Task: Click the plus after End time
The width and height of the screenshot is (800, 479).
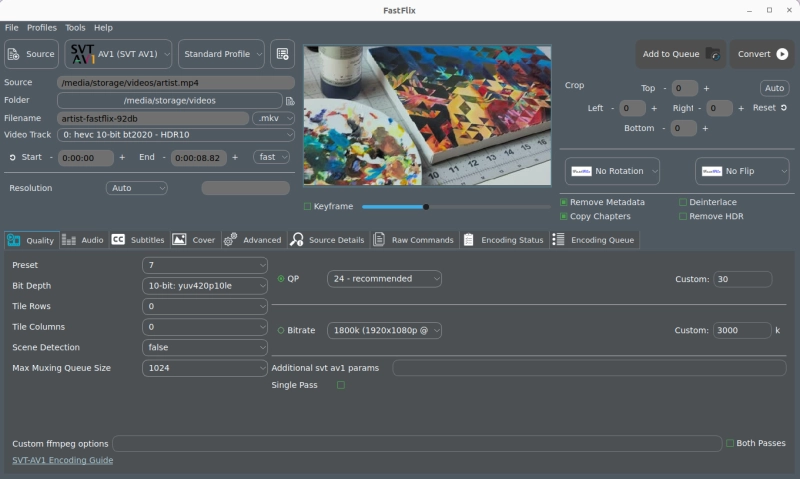Action: tap(235, 157)
